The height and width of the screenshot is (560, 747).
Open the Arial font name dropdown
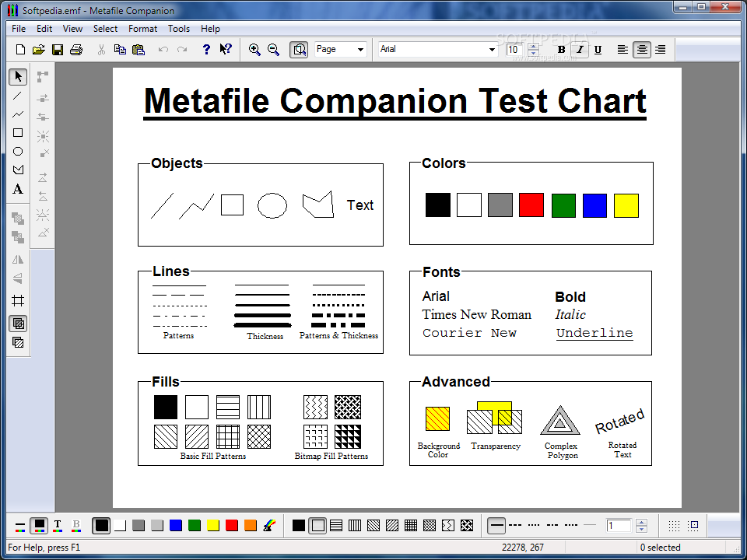click(x=492, y=50)
